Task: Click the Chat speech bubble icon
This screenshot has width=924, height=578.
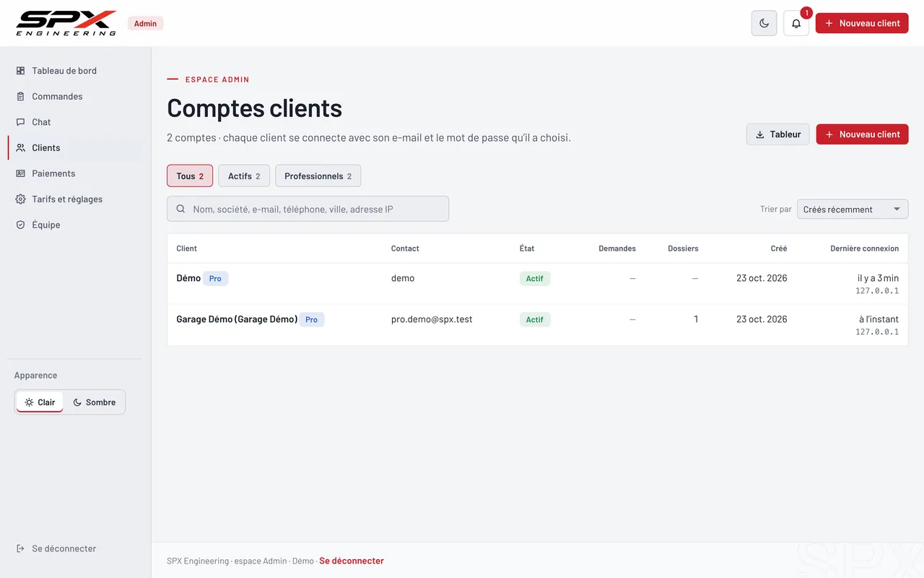Action: [20, 122]
